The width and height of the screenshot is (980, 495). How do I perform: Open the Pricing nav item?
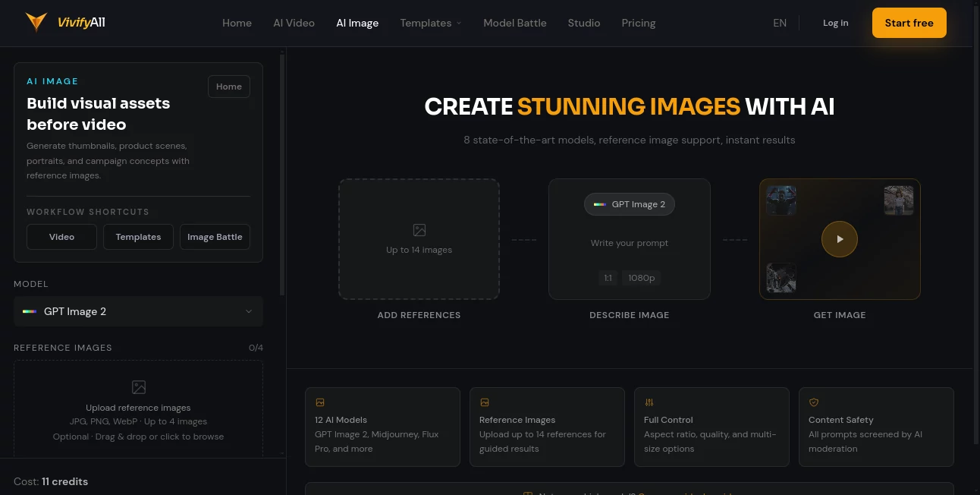639,23
